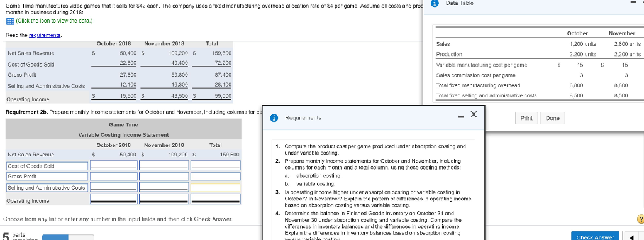The width and height of the screenshot is (644, 240).
Task: Print the Data Table
Action: tap(526, 118)
